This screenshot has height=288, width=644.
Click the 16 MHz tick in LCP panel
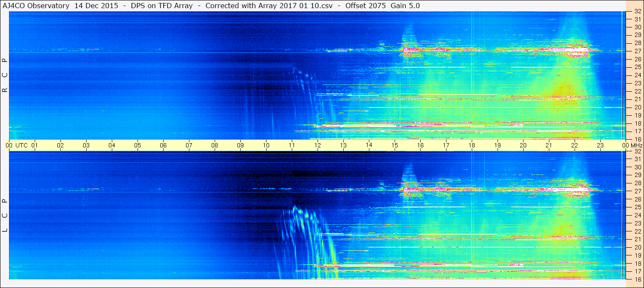tap(637, 279)
